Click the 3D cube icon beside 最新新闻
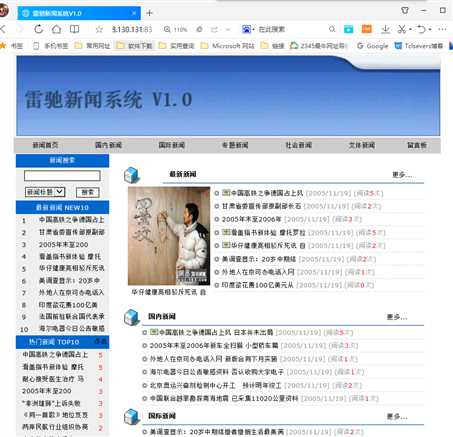 (x=132, y=175)
